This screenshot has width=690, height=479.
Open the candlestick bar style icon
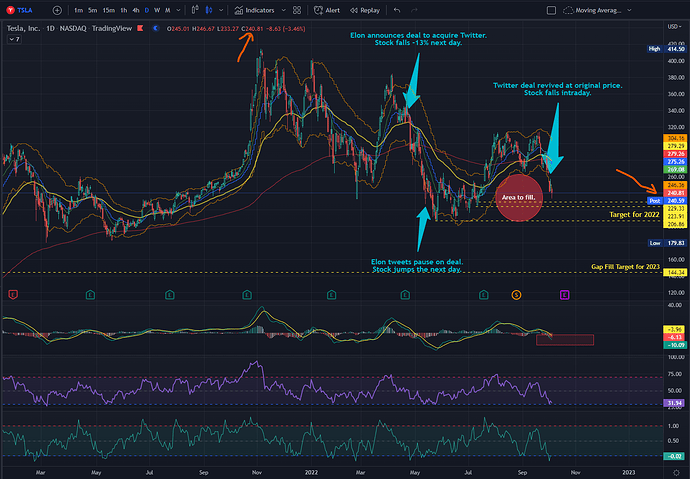195,10
